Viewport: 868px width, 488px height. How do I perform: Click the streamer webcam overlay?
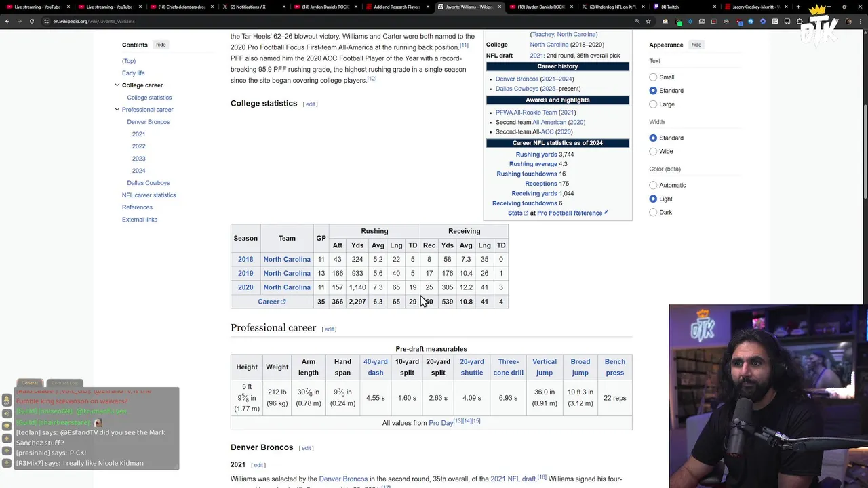pyautogui.click(x=768, y=396)
